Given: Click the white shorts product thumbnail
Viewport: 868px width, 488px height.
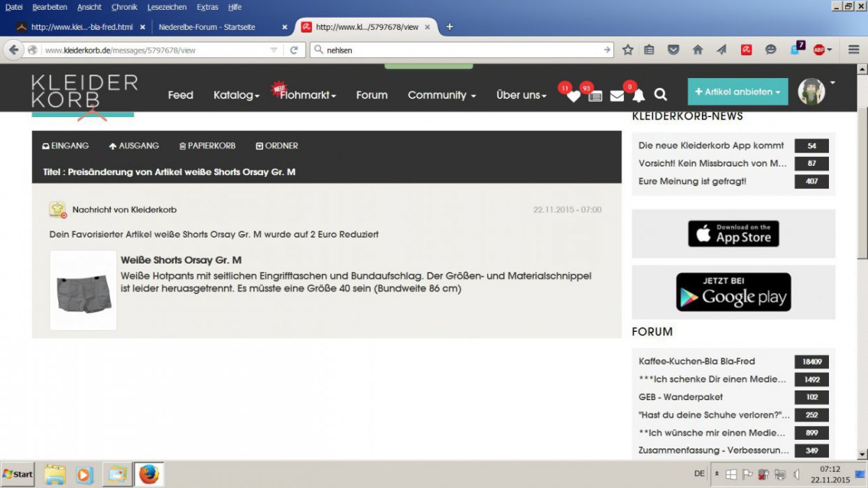Looking at the screenshot, I should (x=83, y=290).
